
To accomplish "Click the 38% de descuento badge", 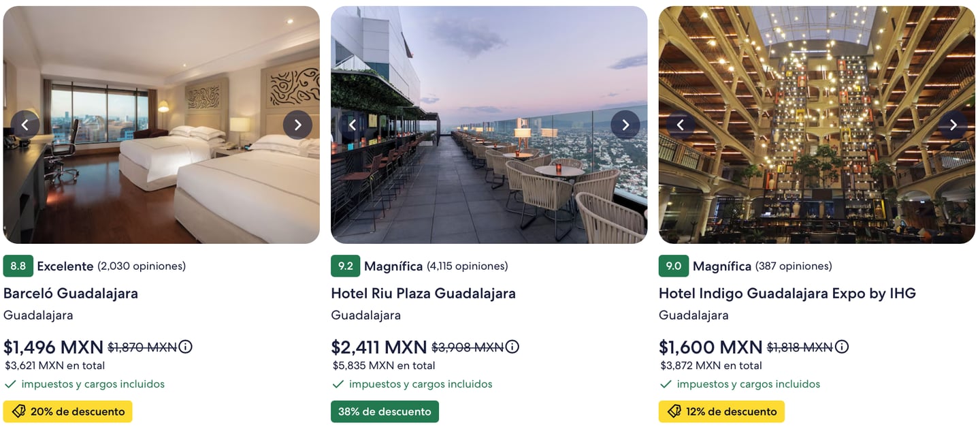I will (385, 411).
